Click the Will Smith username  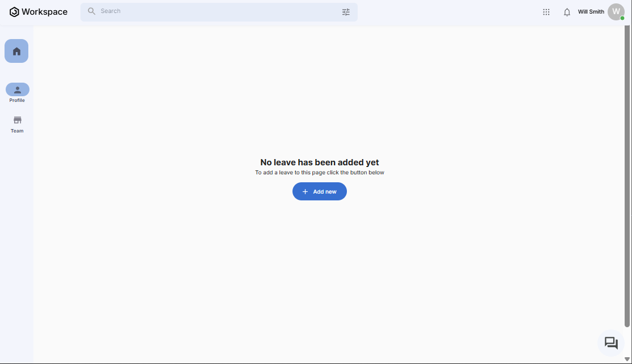(591, 12)
